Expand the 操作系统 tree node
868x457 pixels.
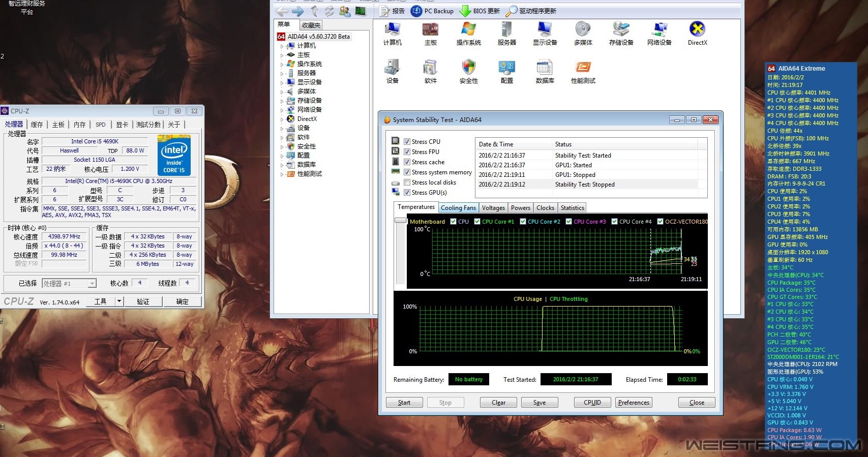pos(282,65)
